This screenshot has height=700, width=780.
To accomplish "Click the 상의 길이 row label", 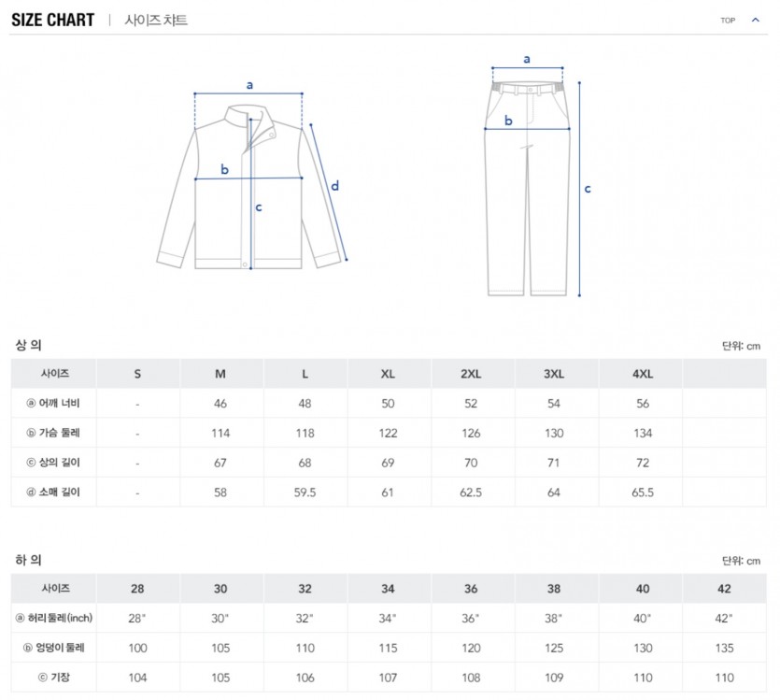I will pos(54,463).
